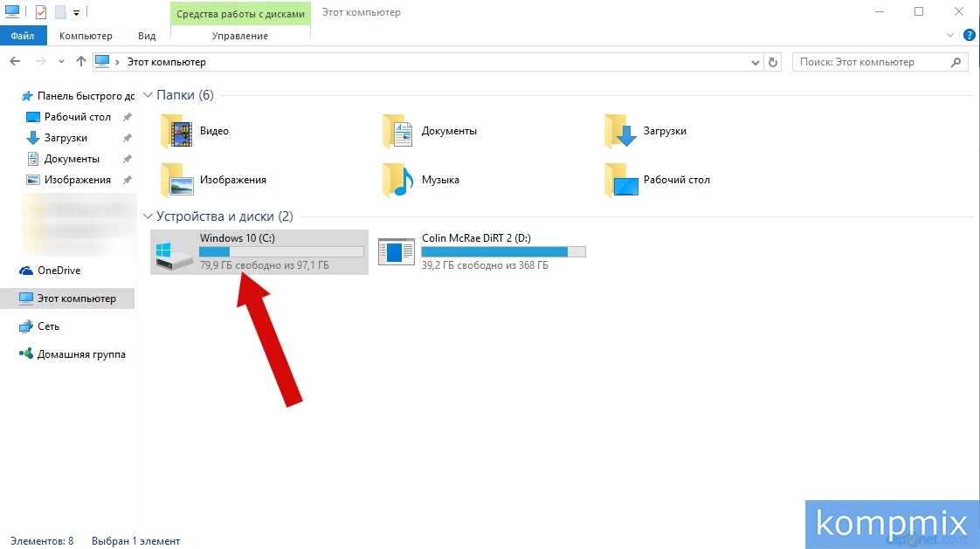Select the Colin McRae DiRT 2 (D:) drive
Image resolution: width=980 pixels, height=549 pixels.
pyautogui.click(x=482, y=251)
